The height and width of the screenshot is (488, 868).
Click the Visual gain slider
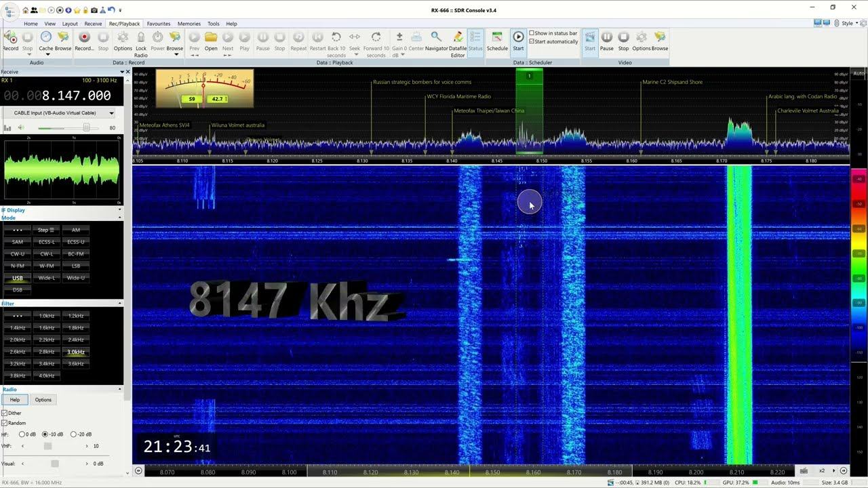coord(55,464)
